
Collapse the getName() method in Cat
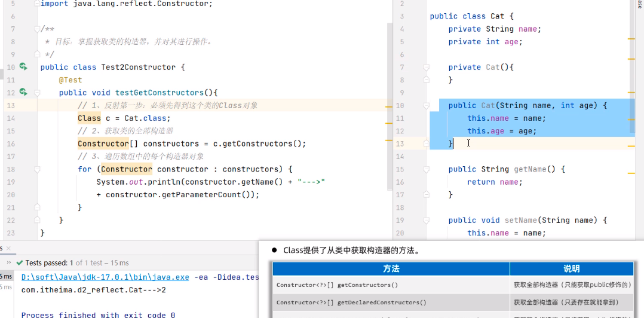pos(427,169)
